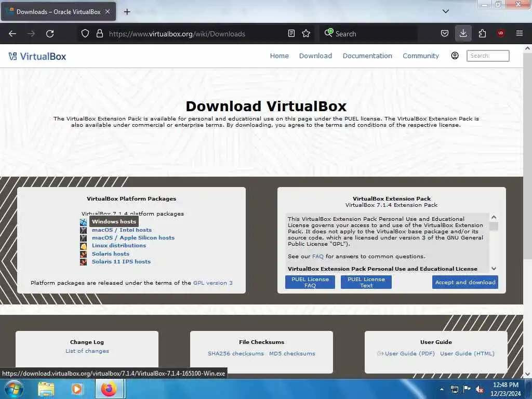Open MD5 checksums link
532x399 pixels.
point(292,353)
